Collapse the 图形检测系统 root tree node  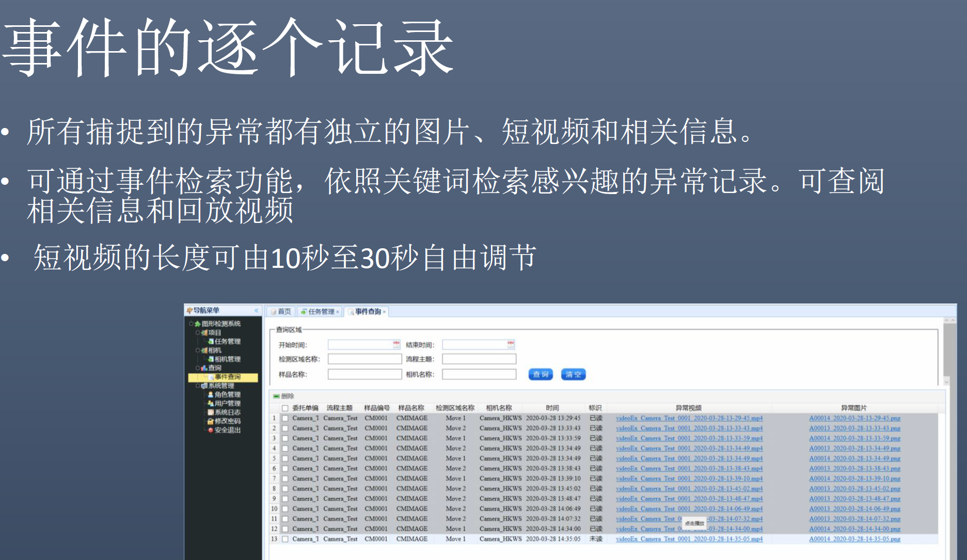(x=191, y=324)
